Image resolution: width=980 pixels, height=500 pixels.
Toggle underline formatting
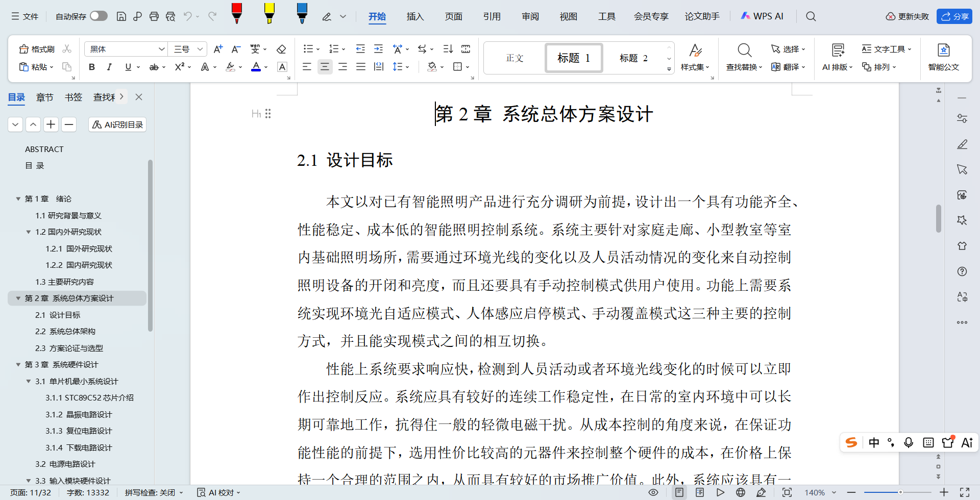click(x=128, y=67)
